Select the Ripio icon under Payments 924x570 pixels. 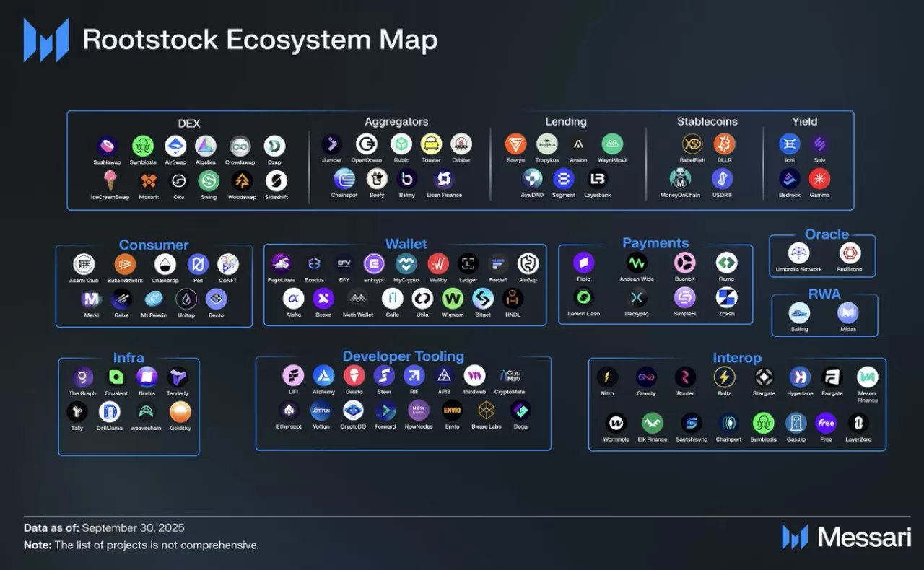coord(583,262)
